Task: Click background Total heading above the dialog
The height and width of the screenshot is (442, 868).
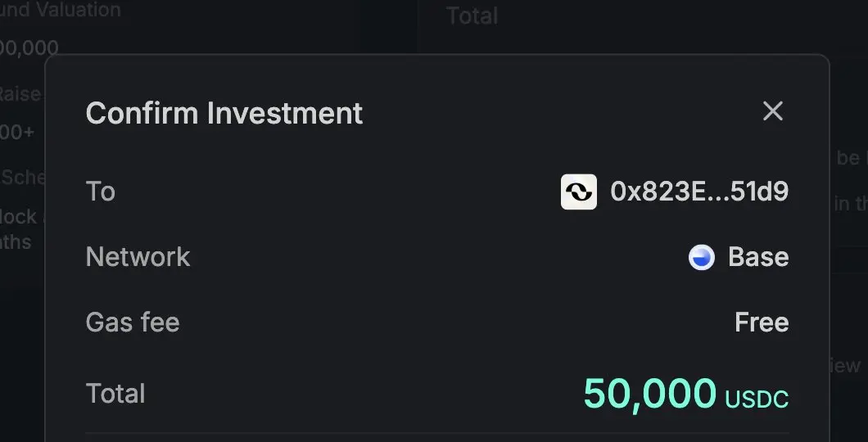Action: [x=472, y=16]
